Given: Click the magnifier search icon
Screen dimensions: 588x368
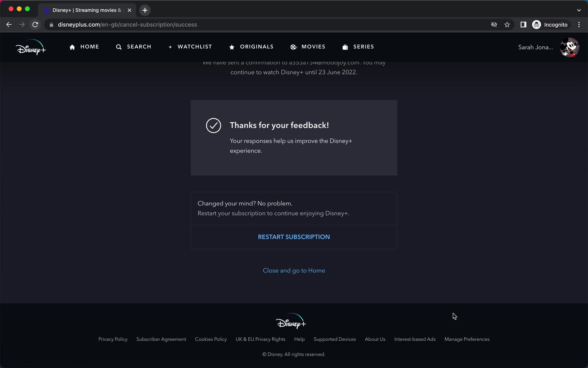Looking at the screenshot, I should (119, 47).
